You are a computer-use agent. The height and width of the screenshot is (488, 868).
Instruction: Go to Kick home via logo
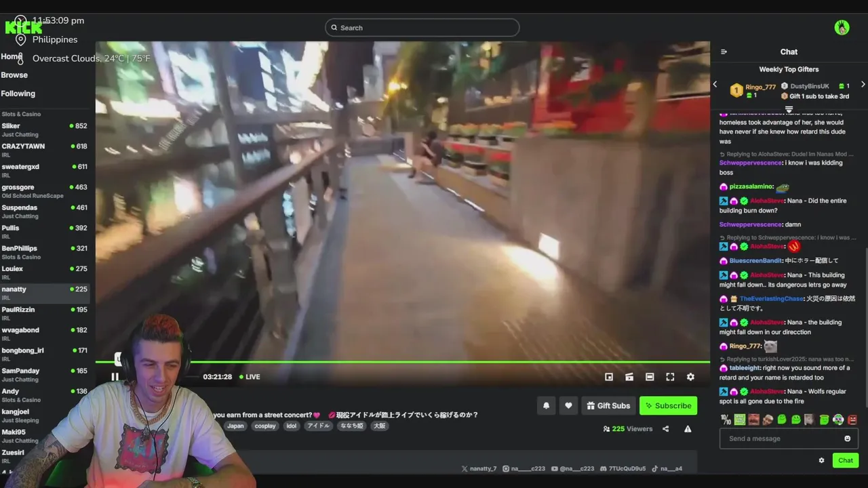tap(23, 28)
